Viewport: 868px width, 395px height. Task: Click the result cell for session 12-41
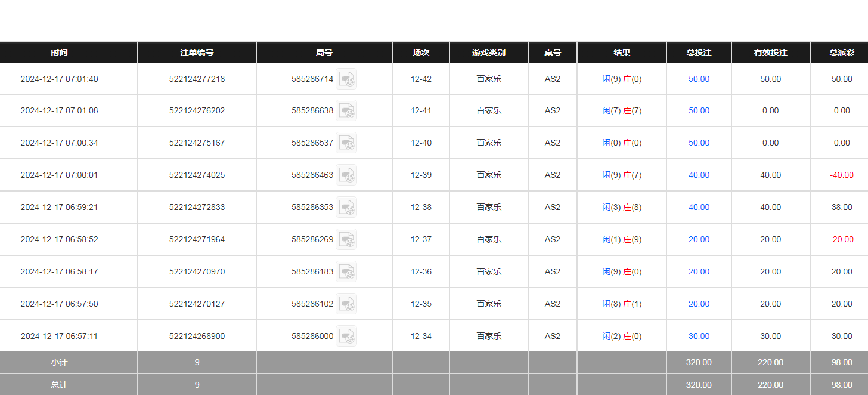[622, 110]
